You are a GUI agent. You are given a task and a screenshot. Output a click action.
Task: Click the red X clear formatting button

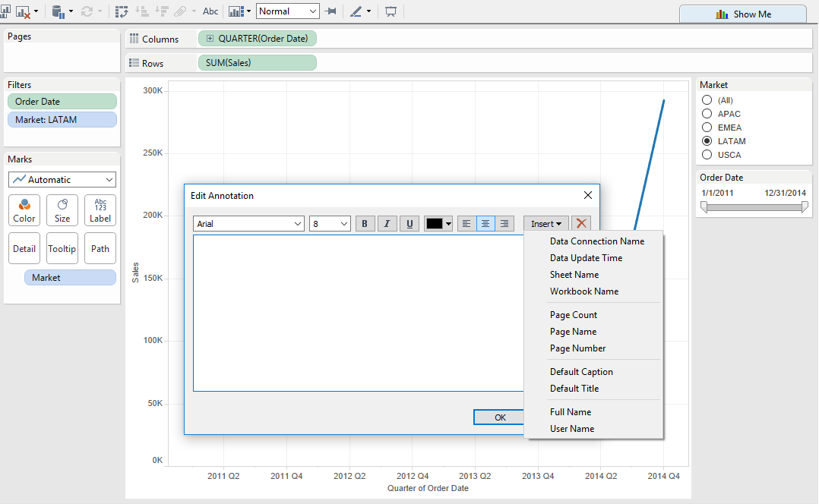point(581,223)
